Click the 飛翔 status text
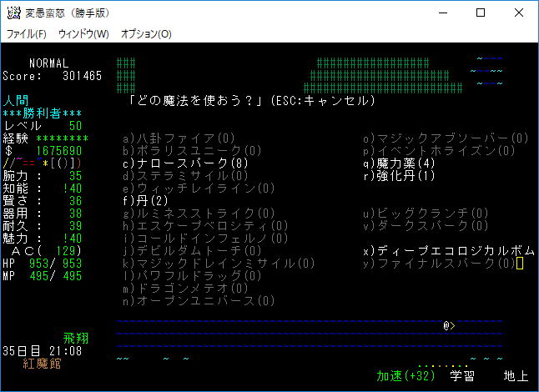The image size is (539, 392). 75,339
